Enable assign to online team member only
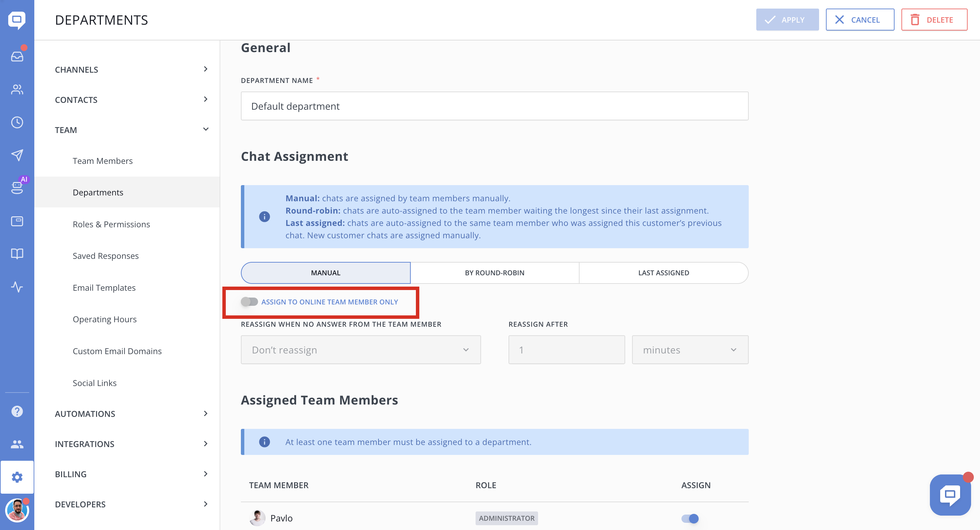 coord(249,301)
